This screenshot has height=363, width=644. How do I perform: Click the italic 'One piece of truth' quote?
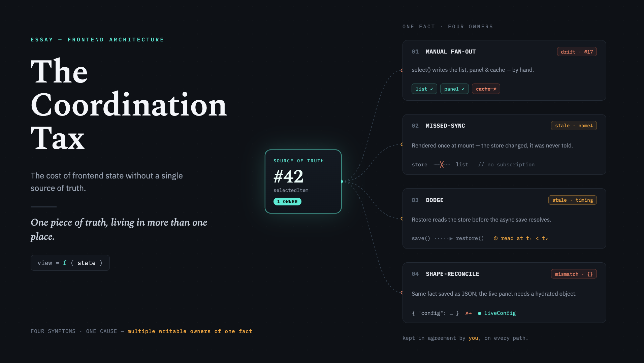coord(119,229)
